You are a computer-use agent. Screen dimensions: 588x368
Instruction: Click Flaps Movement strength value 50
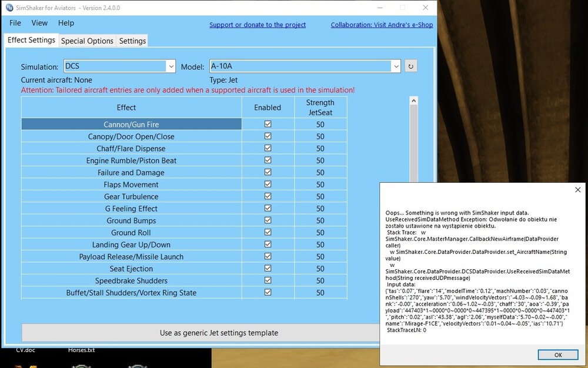pos(320,185)
